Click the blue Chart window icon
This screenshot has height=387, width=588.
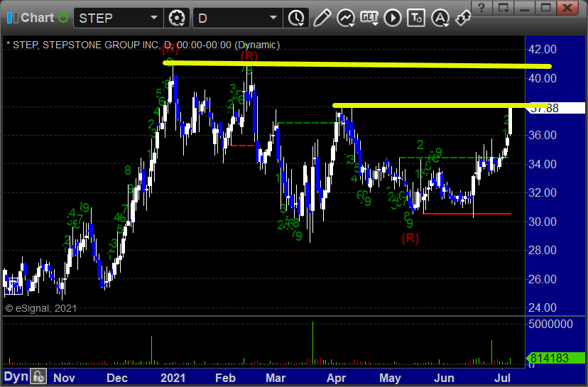[x=12, y=18]
